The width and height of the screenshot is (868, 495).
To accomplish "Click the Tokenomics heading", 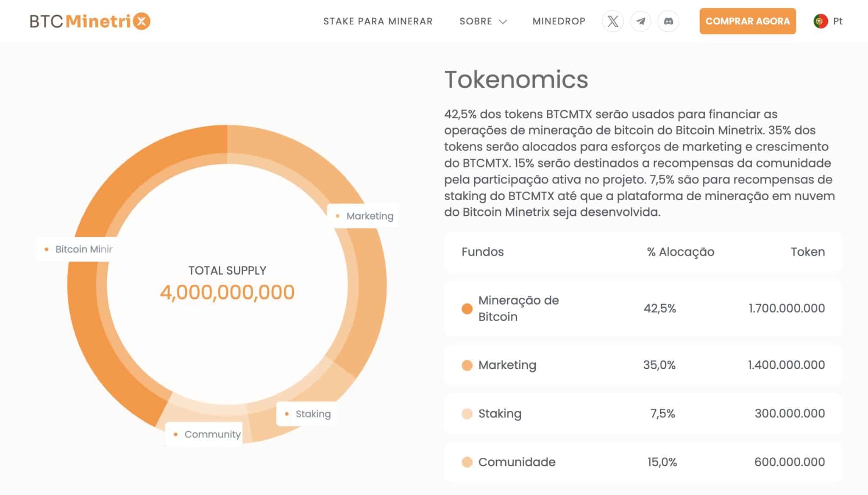I will pos(516,79).
